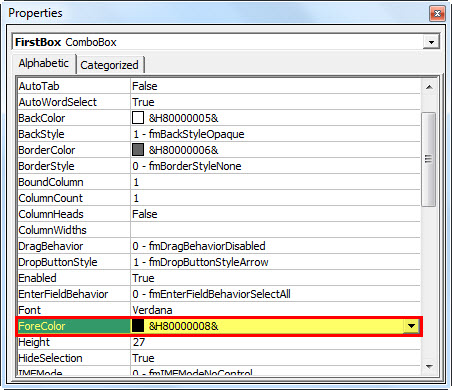Select the BackColor property name
452x390 pixels.
click(42, 118)
